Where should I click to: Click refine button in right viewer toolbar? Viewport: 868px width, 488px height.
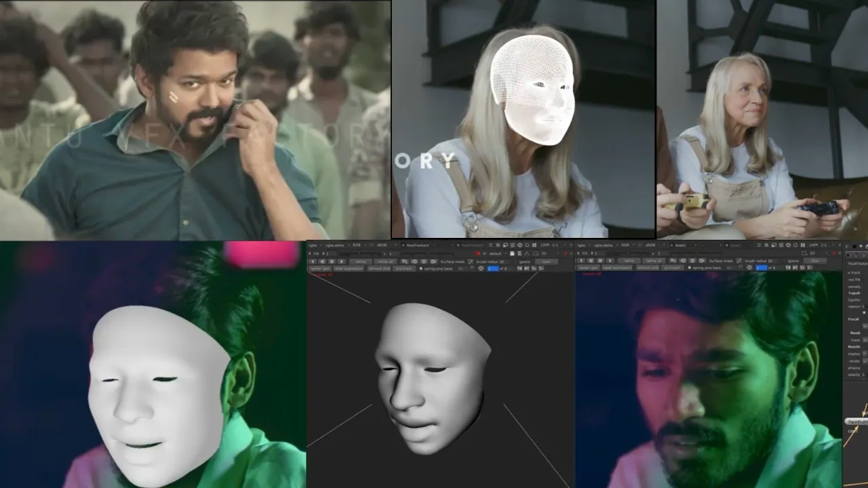(x=629, y=261)
